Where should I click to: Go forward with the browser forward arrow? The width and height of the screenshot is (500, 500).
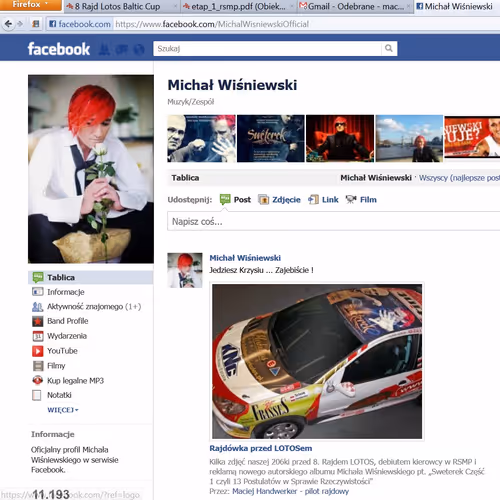[x=20, y=24]
